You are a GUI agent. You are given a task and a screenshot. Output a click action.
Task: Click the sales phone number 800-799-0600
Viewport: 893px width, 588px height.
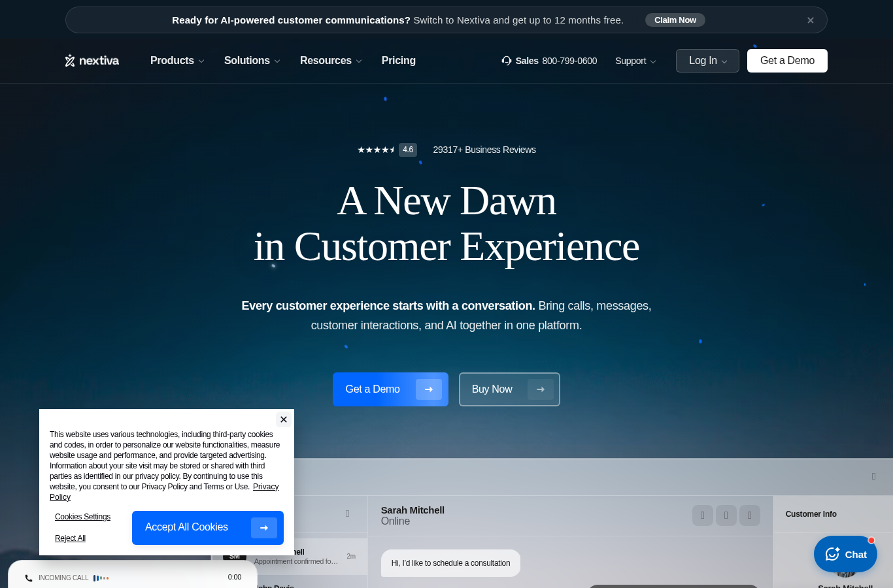569,61
